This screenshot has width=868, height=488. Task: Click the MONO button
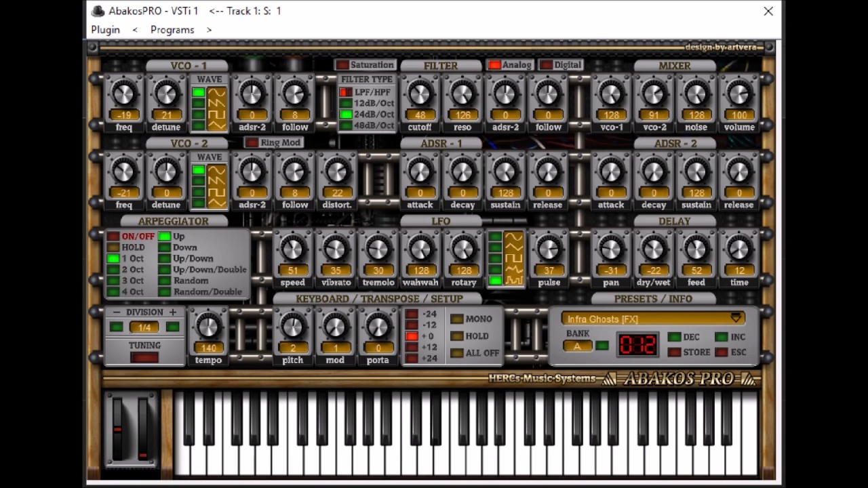457,319
